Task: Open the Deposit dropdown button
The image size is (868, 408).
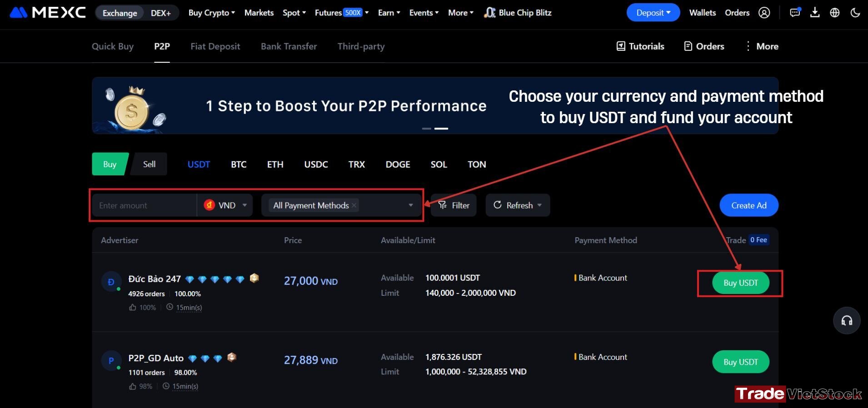Action: coord(653,13)
